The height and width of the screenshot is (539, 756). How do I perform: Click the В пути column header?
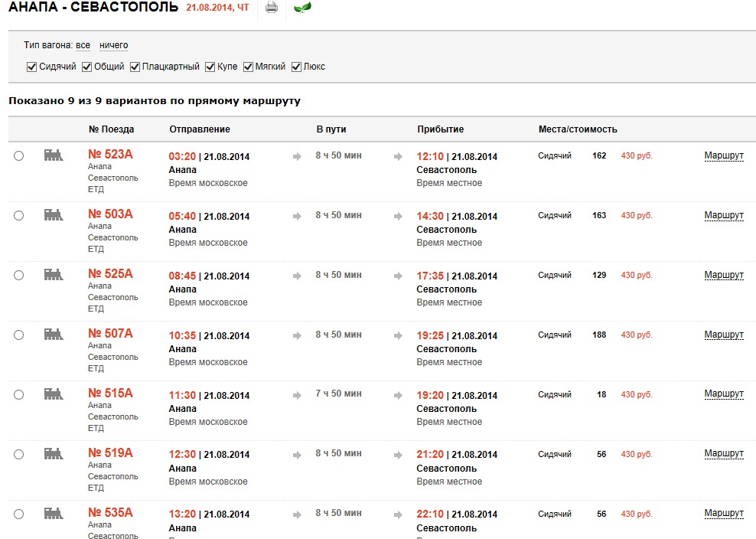point(331,129)
